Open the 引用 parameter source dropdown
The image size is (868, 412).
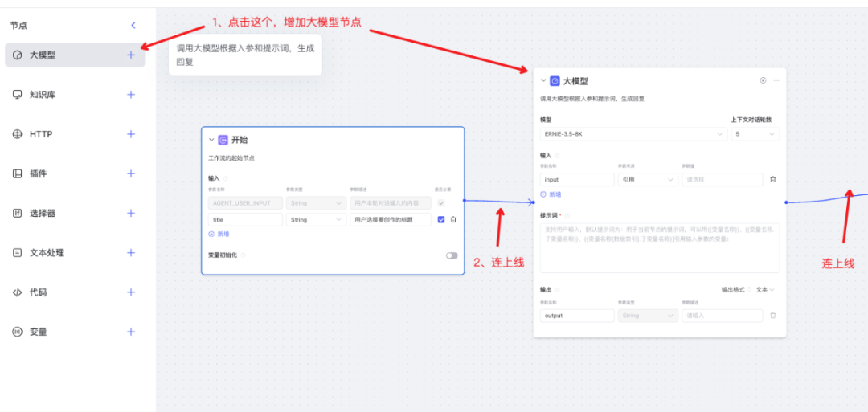[648, 179]
